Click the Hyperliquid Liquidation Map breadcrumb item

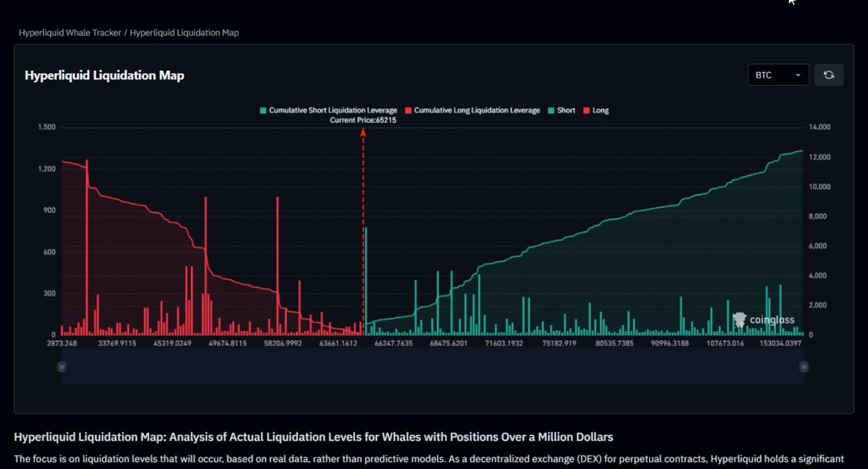point(184,33)
